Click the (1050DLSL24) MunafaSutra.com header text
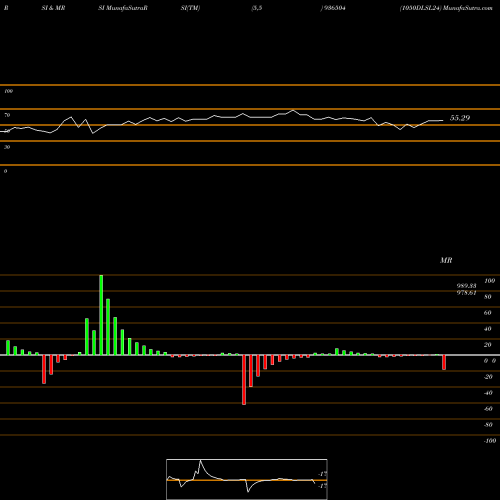This screenshot has width=500, height=500. click(446, 8)
